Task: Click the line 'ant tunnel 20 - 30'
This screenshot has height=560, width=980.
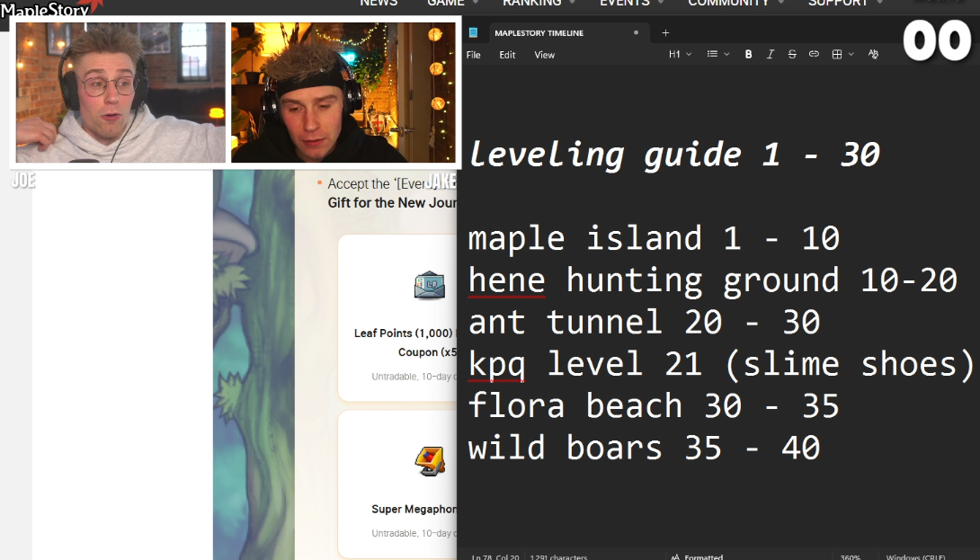Action: [644, 322]
